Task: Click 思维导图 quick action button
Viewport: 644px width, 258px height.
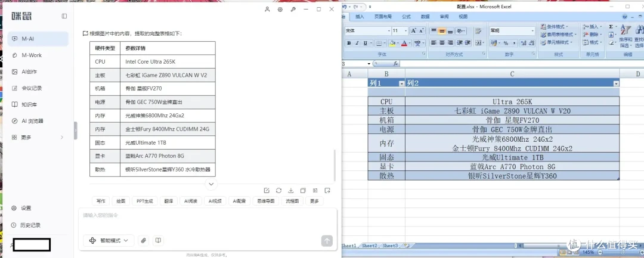Action: [x=265, y=201]
